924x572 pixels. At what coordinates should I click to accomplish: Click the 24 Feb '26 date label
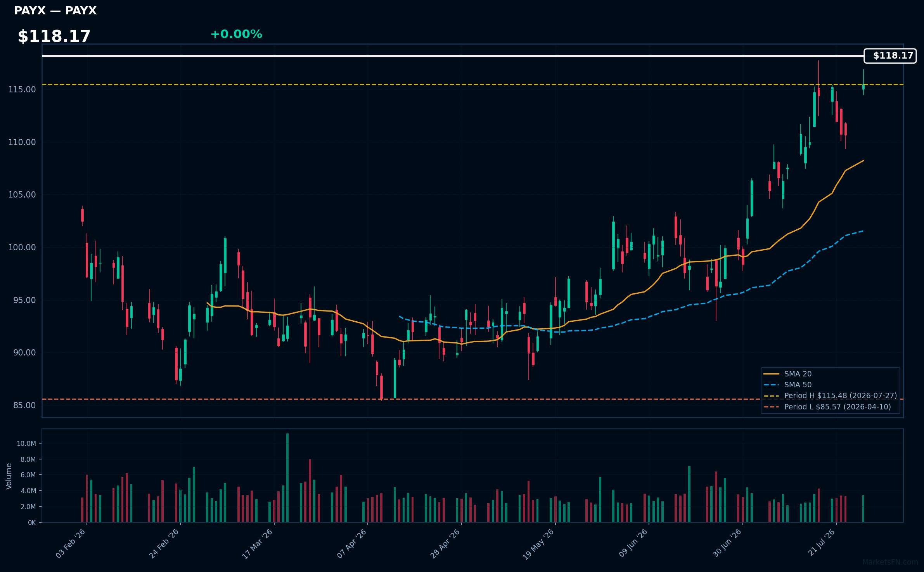164,543
